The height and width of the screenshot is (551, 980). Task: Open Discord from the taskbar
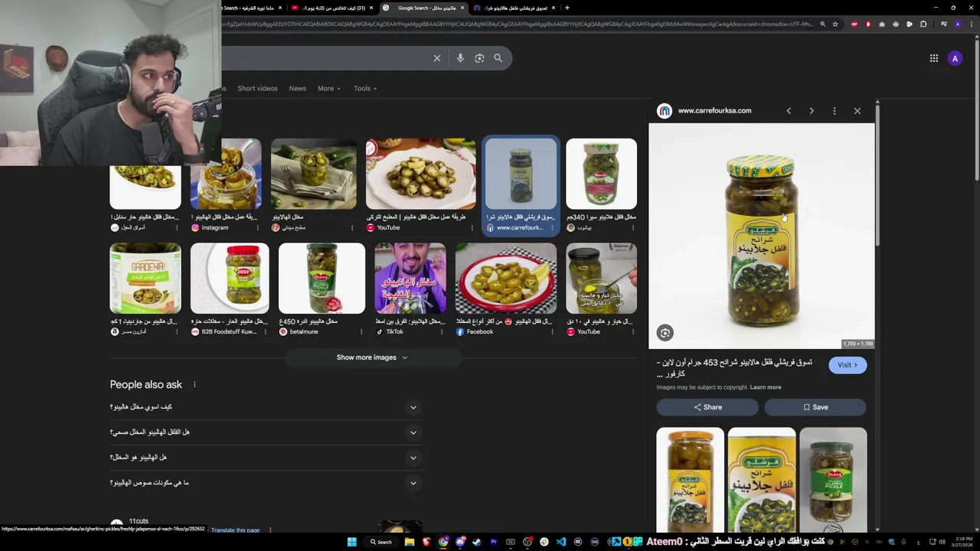460,542
